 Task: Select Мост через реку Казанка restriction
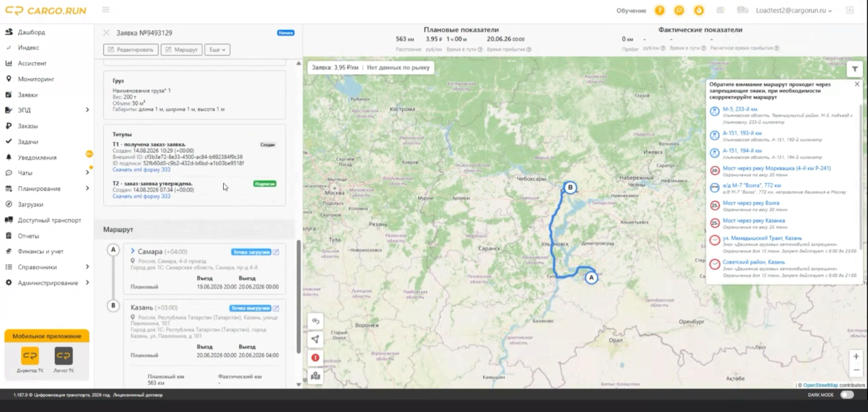pyautogui.click(x=753, y=220)
